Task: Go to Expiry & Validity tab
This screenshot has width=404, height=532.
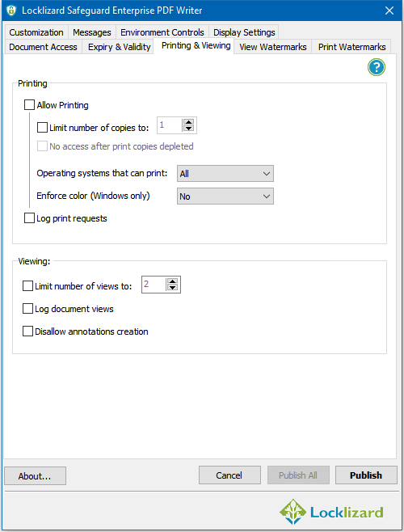Action: [x=119, y=47]
